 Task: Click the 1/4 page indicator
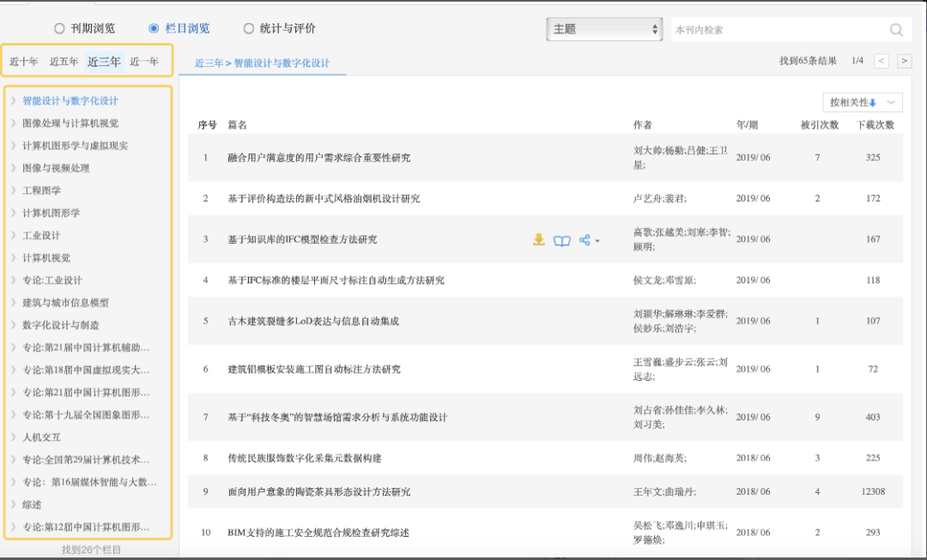pyautogui.click(x=857, y=61)
